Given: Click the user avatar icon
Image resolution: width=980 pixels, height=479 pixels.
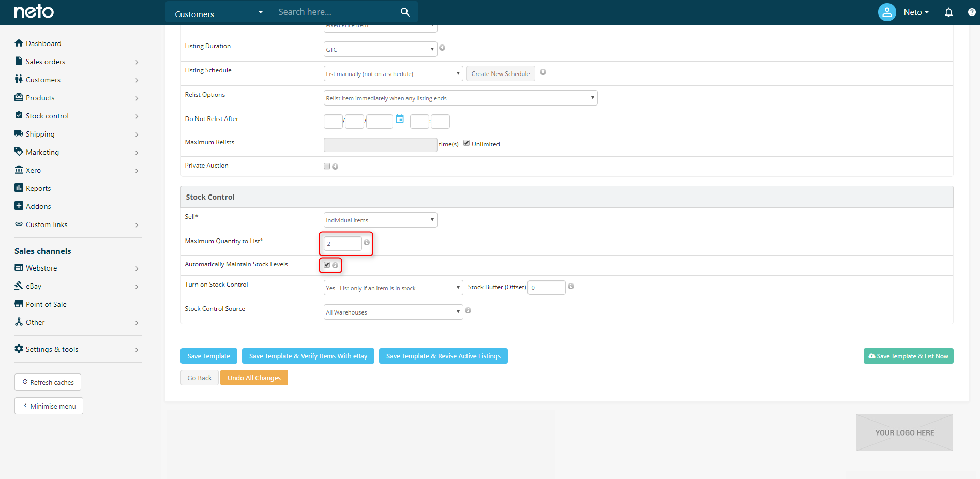Looking at the screenshot, I should click(x=887, y=12).
